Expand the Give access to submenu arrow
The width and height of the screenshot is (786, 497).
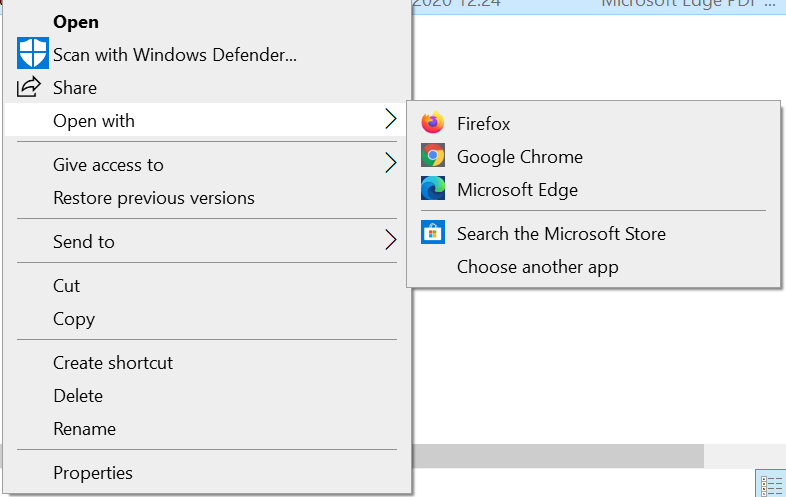391,163
